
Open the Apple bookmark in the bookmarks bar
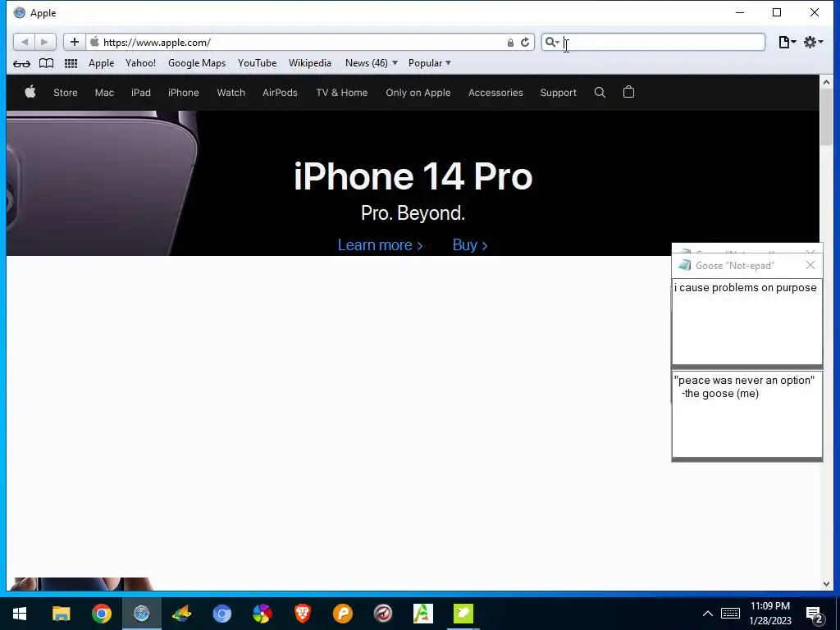pyautogui.click(x=101, y=63)
